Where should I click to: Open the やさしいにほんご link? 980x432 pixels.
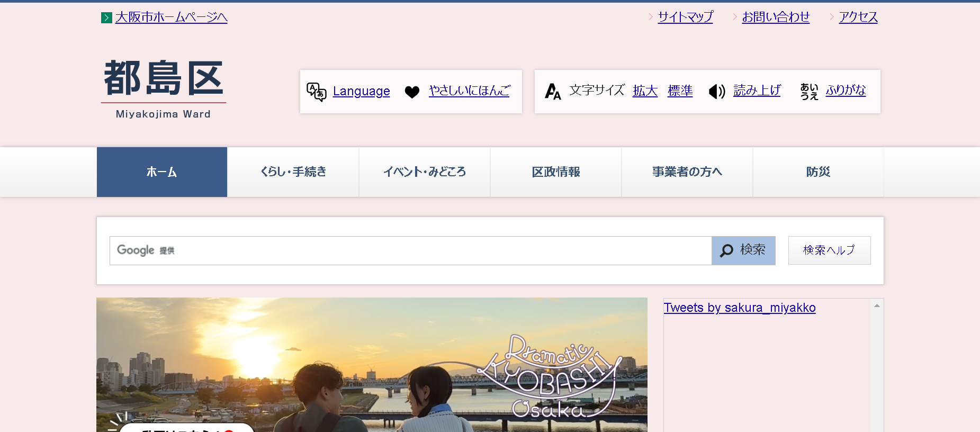click(469, 91)
